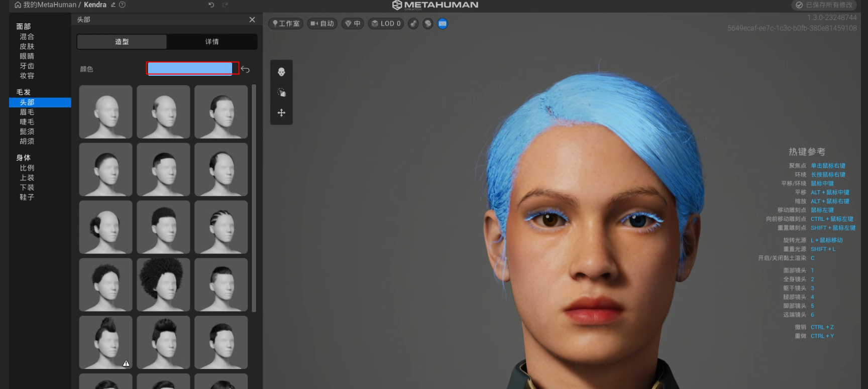Screen dimensions: 868x389
Task: Open 眼睛 eyes settings
Action: point(27,56)
